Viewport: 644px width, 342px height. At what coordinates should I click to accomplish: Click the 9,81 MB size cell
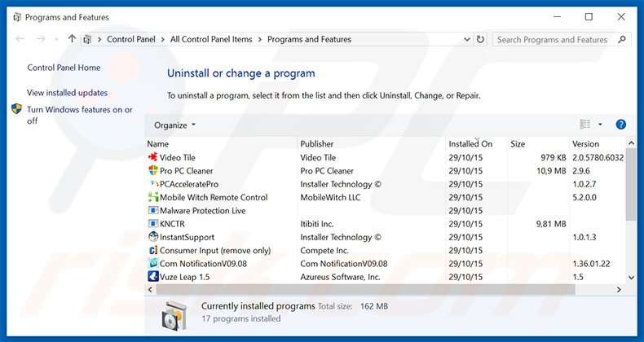click(551, 224)
